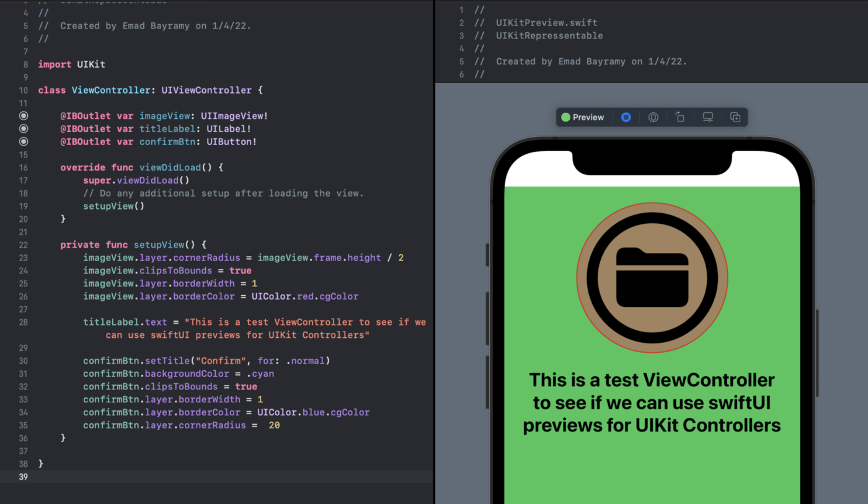Click the test title text in the preview
868x504 pixels.
652,402
